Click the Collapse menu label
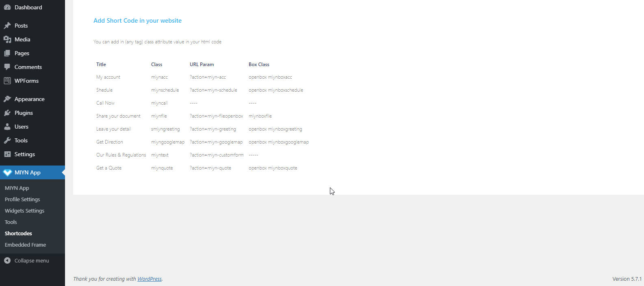The height and width of the screenshot is (286, 644). pos(32,260)
